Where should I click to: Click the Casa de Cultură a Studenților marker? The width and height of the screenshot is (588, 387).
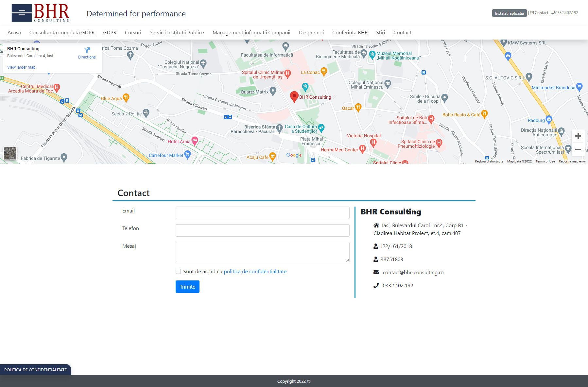[321, 128]
